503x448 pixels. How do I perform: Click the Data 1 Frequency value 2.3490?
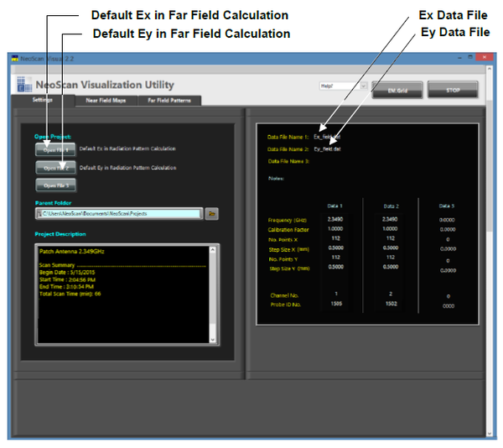coord(335,219)
